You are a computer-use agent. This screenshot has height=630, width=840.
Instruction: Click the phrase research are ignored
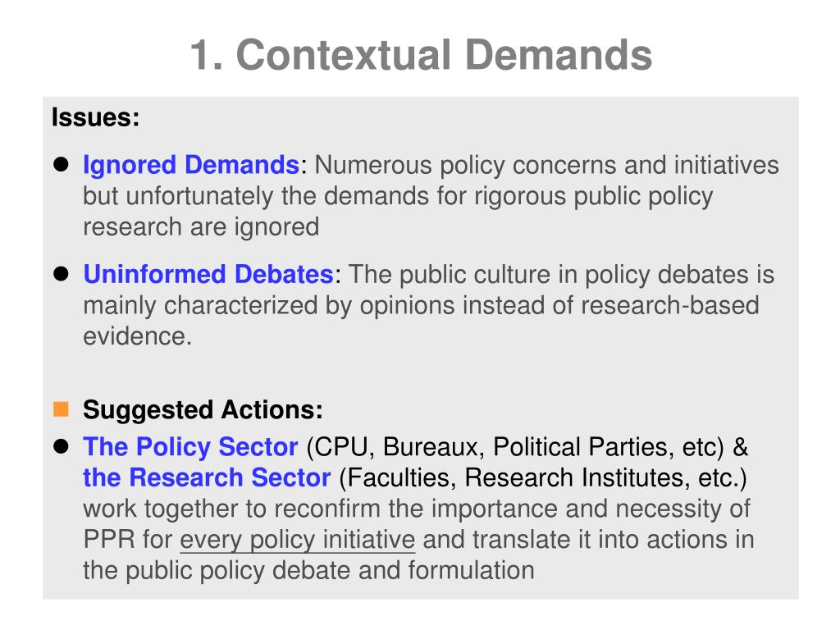point(201,227)
